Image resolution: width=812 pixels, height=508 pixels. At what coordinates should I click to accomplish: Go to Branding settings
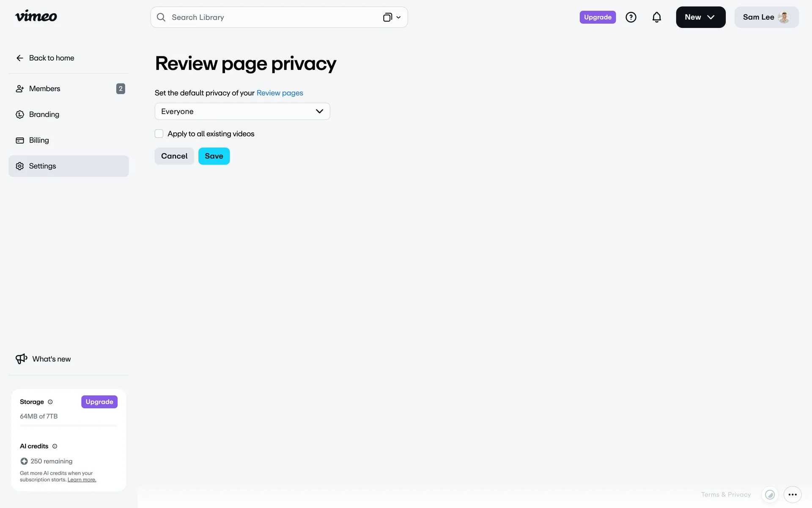pyautogui.click(x=44, y=114)
